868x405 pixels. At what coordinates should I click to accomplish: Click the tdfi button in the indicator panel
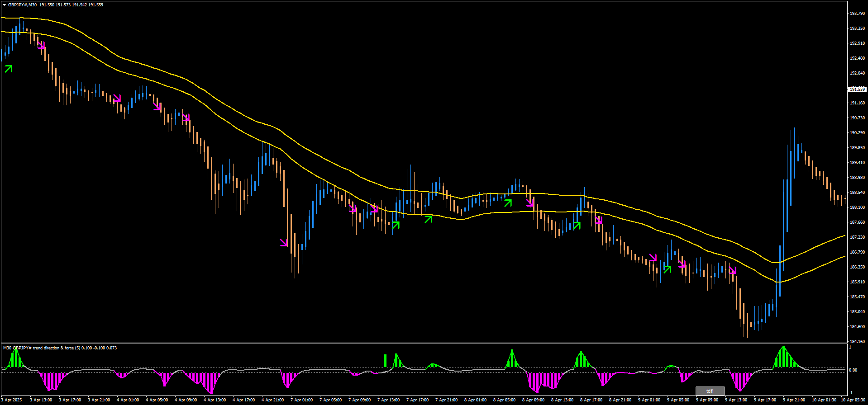(x=710, y=391)
